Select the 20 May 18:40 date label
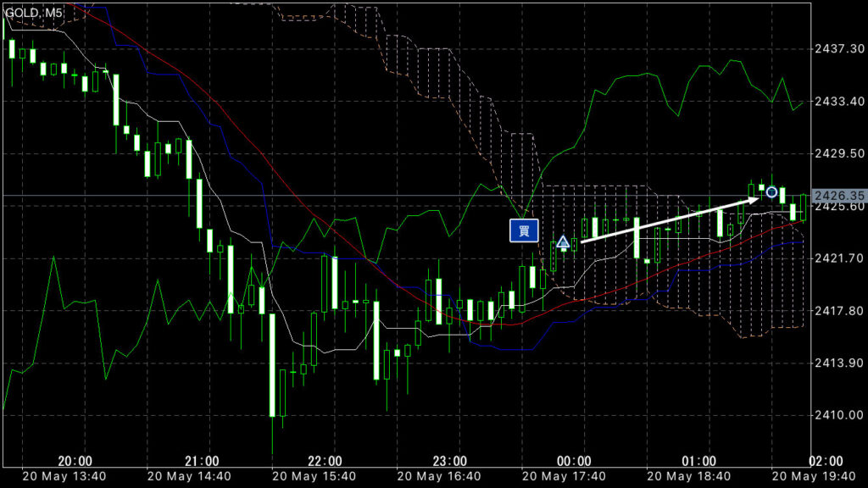 (x=689, y=476)
